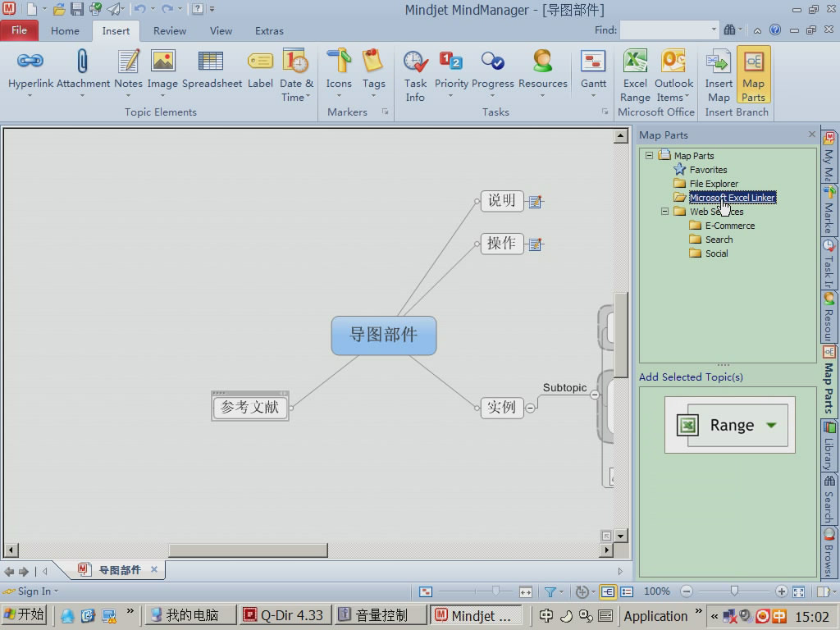Collapse the Web Services folder
Screen dimensions: 840x630
(x=664, y=211)
